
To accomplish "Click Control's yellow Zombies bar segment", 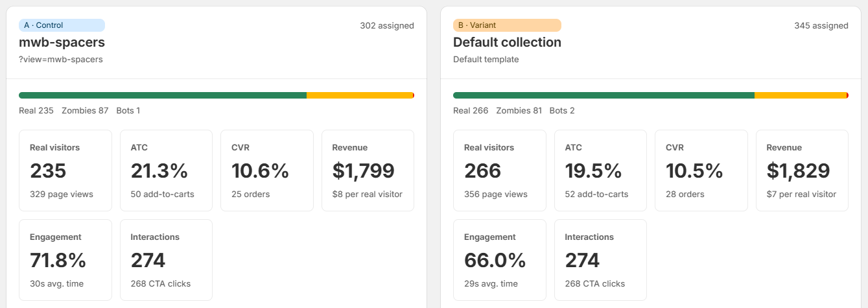I will pos(360,95).
